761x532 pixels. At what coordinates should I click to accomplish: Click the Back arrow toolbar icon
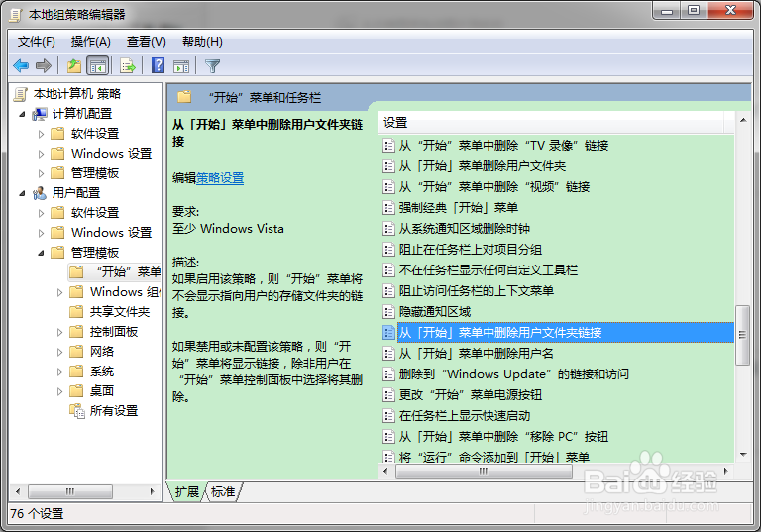[21, 65]
